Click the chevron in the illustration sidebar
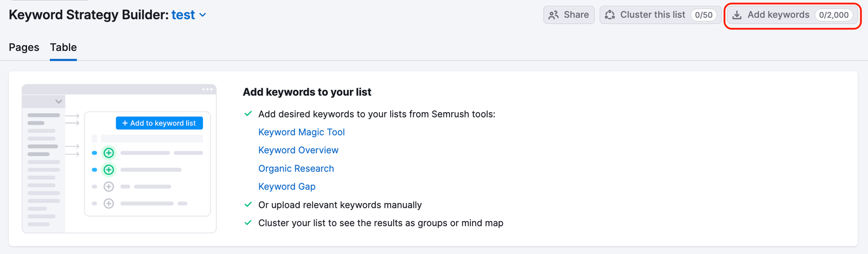The width and height of the screenshot is (868, 254). tap(59, 101)
